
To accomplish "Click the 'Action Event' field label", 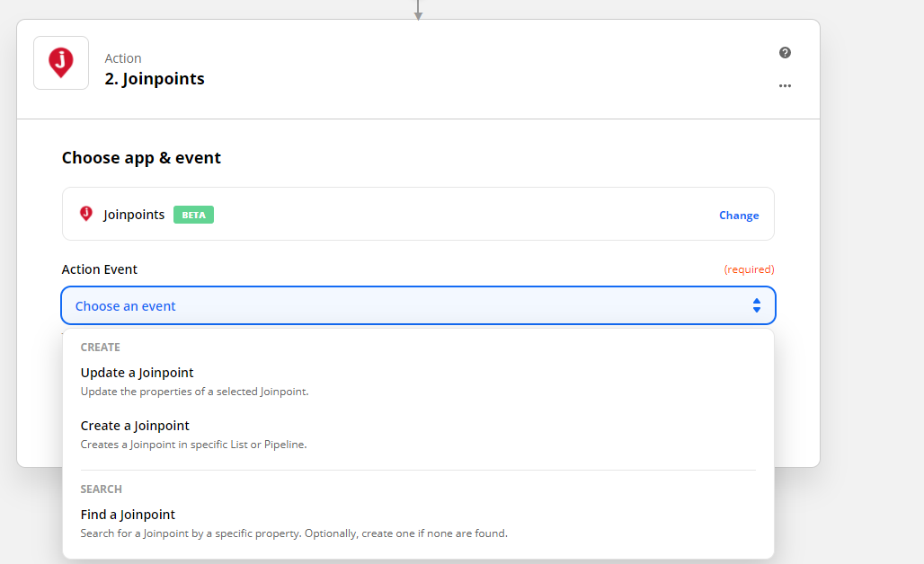I will (100, 269).
